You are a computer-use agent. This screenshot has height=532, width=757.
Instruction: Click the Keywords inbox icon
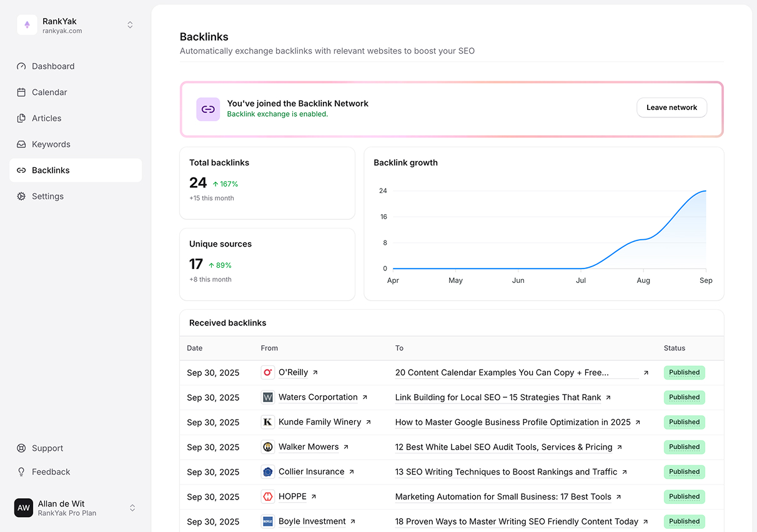point(21,144)
